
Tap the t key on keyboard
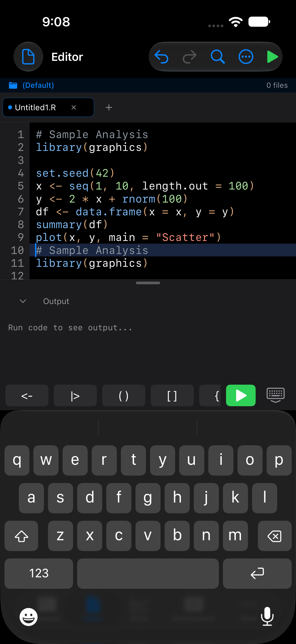[x=133, y=460]
